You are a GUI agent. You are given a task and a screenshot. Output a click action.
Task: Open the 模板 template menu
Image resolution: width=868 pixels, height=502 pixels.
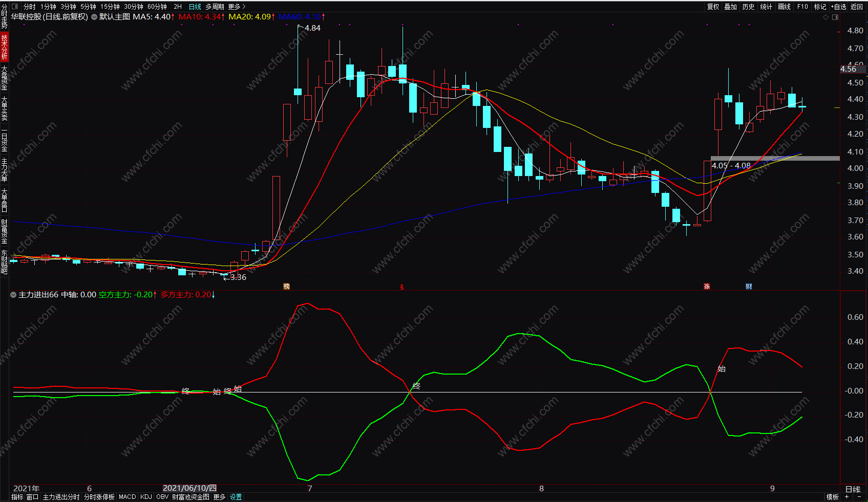[833, 497]
